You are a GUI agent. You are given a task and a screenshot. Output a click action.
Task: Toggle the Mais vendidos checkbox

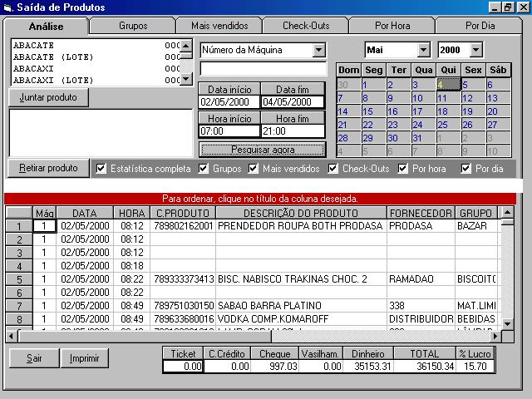pos(254,169)
